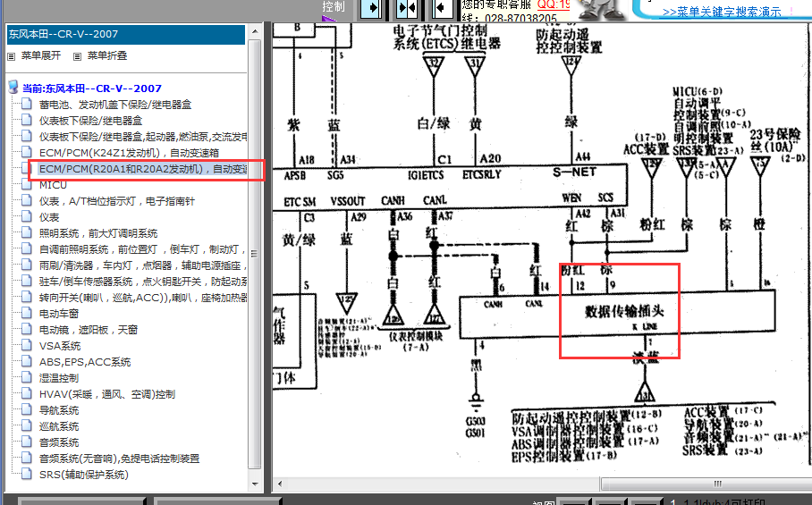Click the tree panel scroll-down arrow

click(x=254, y=484)
